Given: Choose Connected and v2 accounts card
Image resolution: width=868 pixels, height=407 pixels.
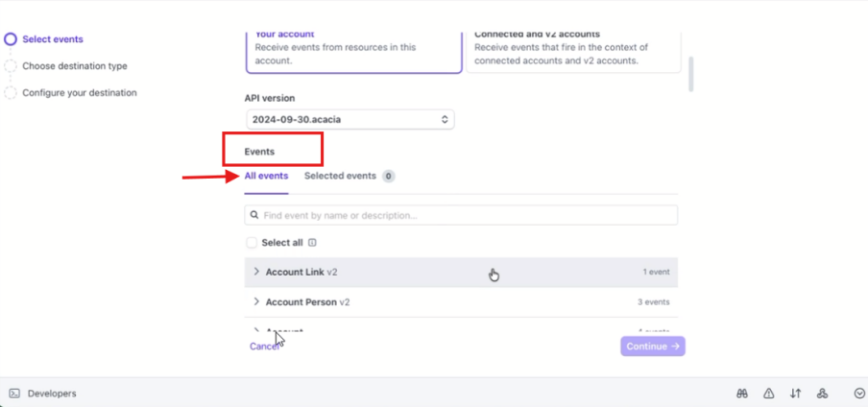Looking at the screenshot, I should (573, 50).
